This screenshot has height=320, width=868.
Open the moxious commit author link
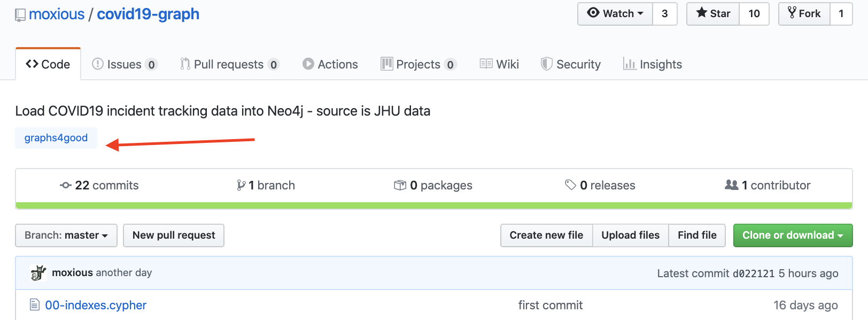pyautogui.click(x=73, y=273)
